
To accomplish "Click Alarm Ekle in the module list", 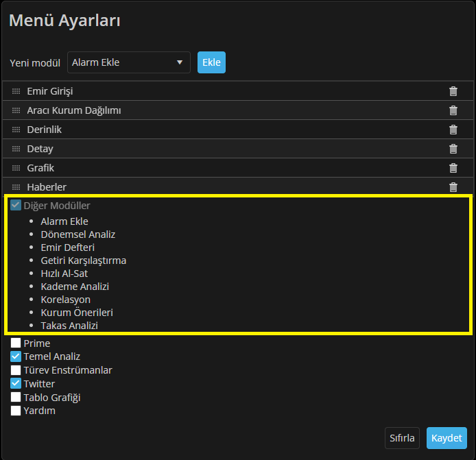I will [64, 221].
